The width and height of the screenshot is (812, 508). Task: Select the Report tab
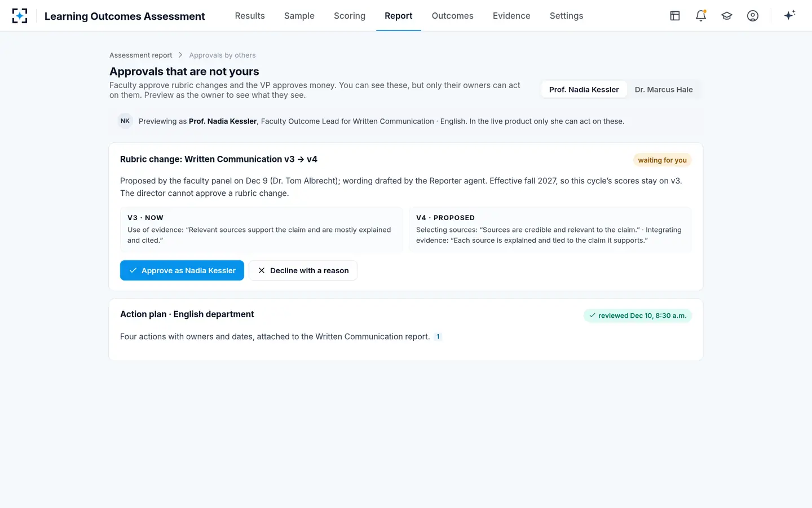[x=399, y=16]
